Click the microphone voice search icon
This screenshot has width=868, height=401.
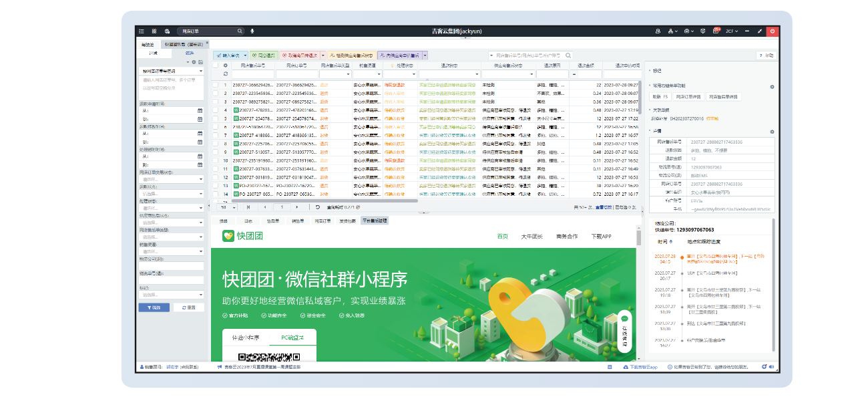click(252, 31)
